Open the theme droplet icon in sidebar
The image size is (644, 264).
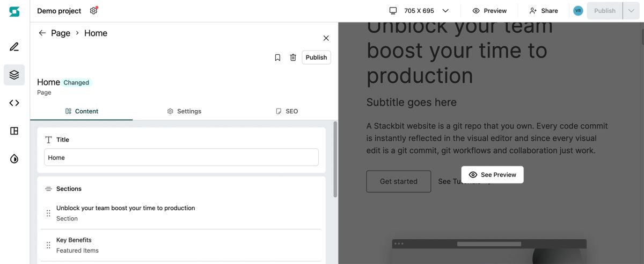[14, 159]
